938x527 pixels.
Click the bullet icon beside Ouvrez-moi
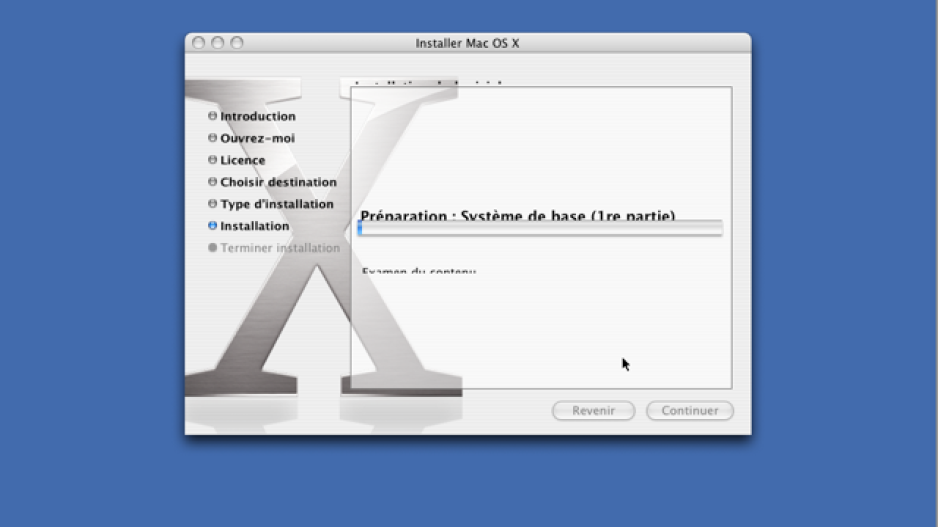pos(212,138)
